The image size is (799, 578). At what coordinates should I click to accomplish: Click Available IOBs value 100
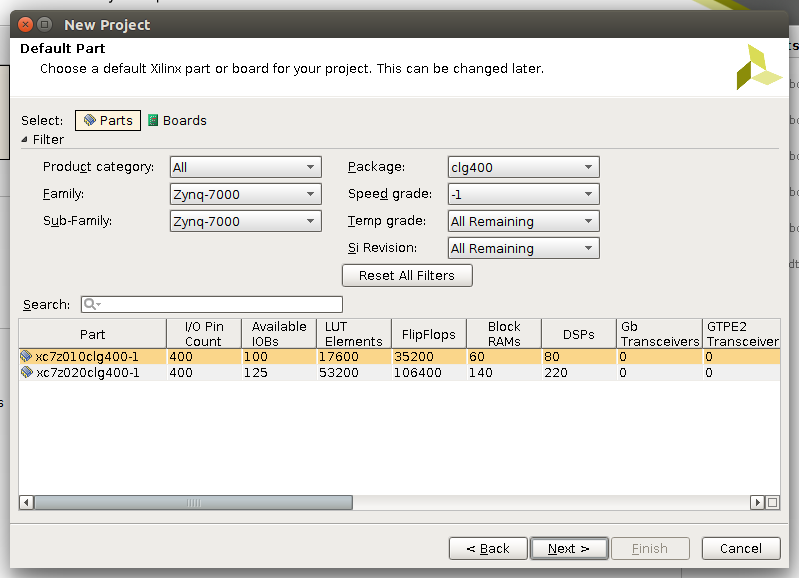point(255,356)
